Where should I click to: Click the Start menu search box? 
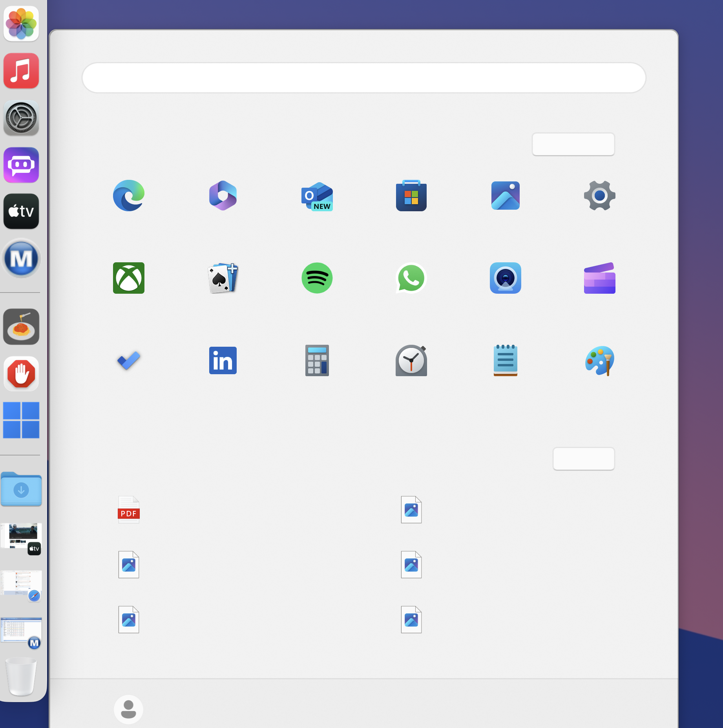pos(364,78)
